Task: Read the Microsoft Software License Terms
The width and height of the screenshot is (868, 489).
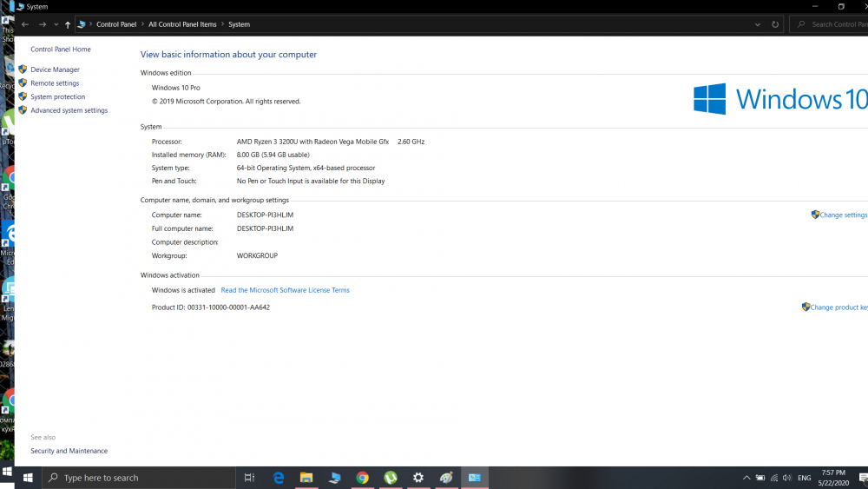Action: click(x=285, y=290)
